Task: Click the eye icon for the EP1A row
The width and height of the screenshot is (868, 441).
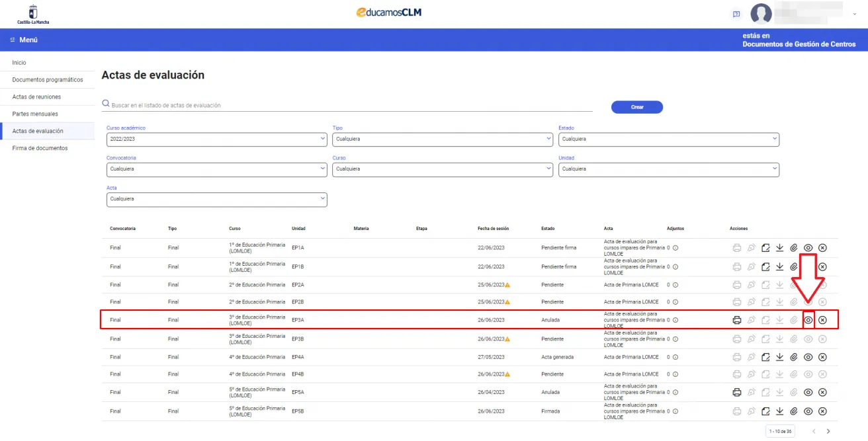Action: pos(808,248)
